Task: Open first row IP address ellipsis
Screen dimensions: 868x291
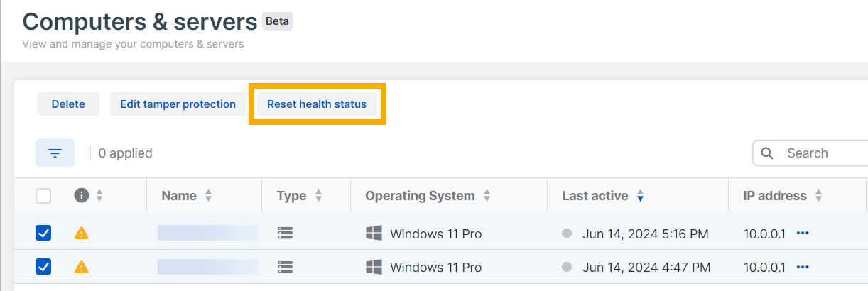Action: click(803, 233)
